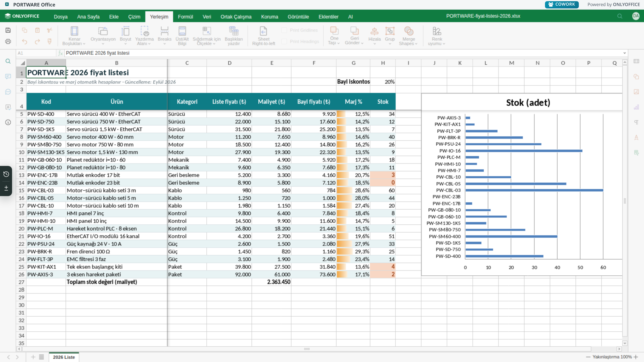The height and width of the screenshot is (362, 644).
Task: Open Üst/Alt Bilgi header footer tool
Action: (x=182, y=36)
